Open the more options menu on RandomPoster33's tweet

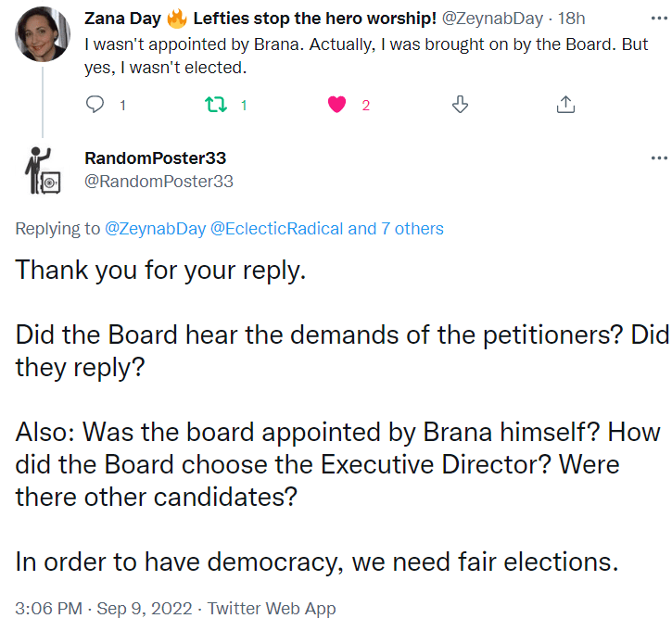658,158
